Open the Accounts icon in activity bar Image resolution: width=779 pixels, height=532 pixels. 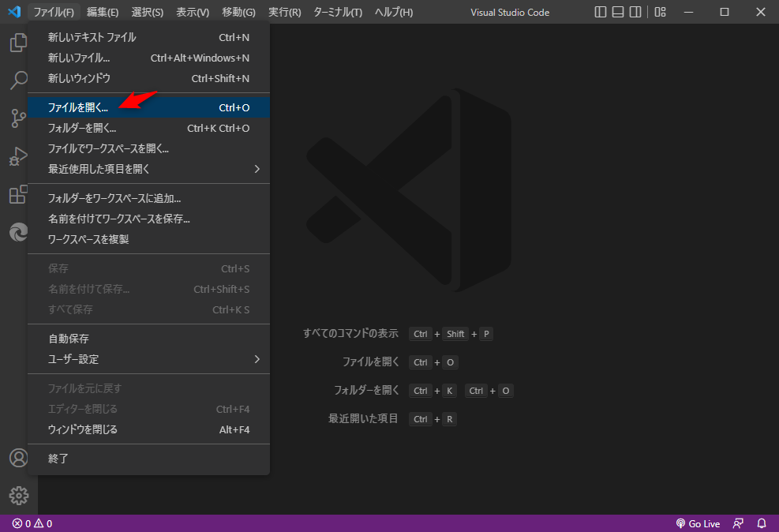pyautogui.click(x=18, y=458)
